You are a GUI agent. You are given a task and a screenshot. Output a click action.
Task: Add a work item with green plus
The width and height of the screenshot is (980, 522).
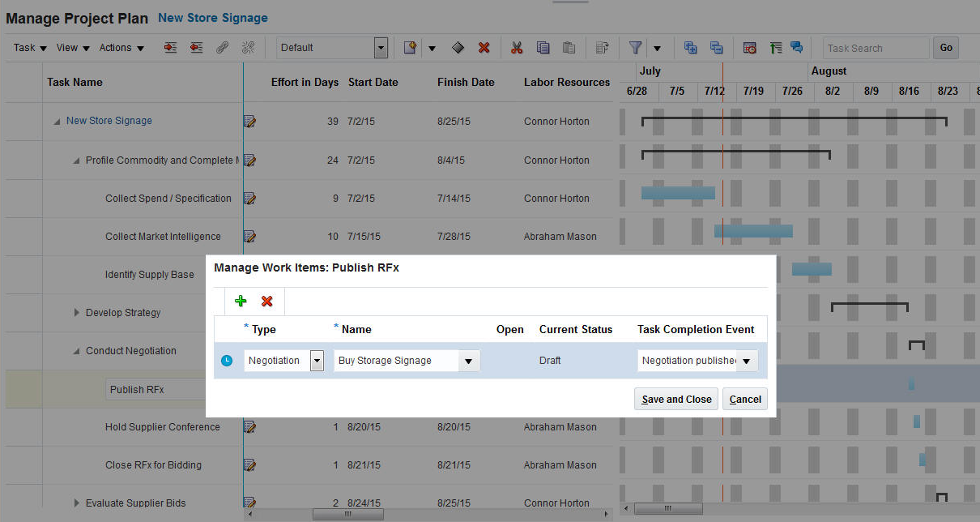[241, 302]
